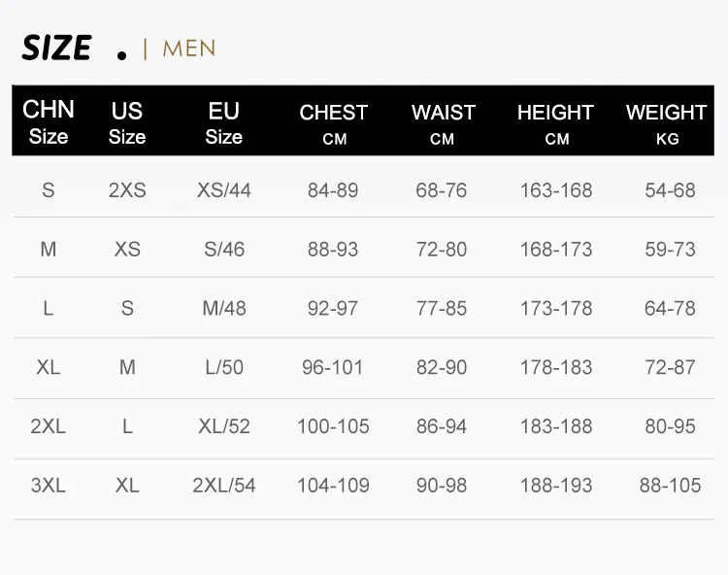Screen dimensions: 728x575
Task: Click the EU Size column header
Action: click(223, 122)
